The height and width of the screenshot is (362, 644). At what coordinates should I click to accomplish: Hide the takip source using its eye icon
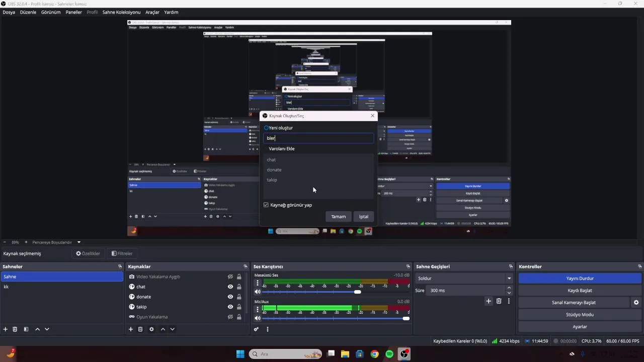(x=230, y=307)
